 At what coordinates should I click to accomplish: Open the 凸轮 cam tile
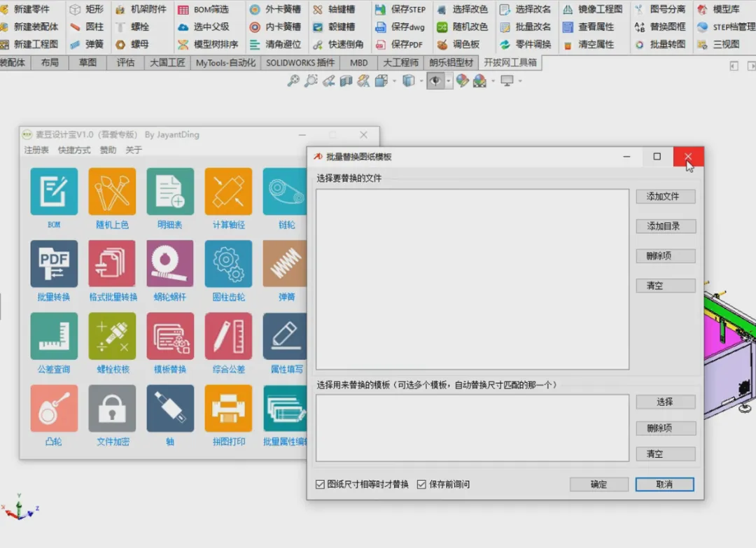[x=54, y=408]
